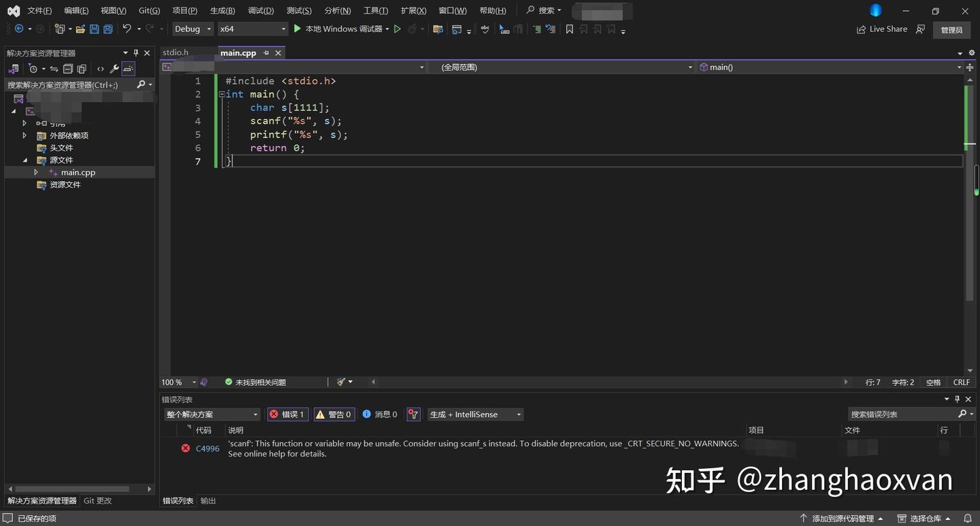Click the 管理 account button
Image resolution: width=980 pixels, height=526 pixels.
pos(951,29)
